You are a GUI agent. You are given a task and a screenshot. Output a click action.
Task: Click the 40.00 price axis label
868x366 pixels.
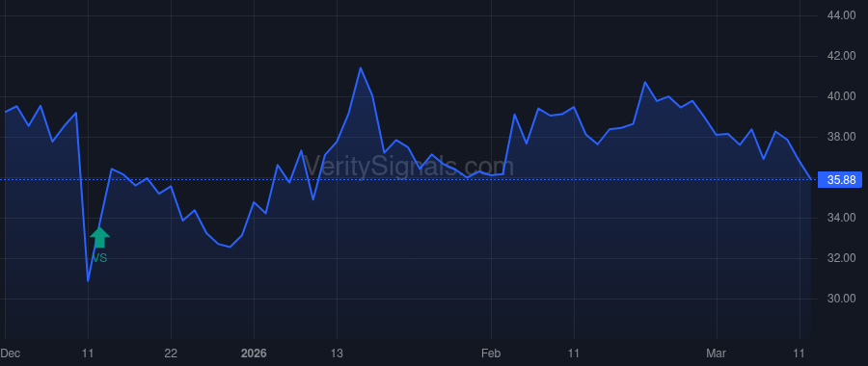tap(841, 96)
